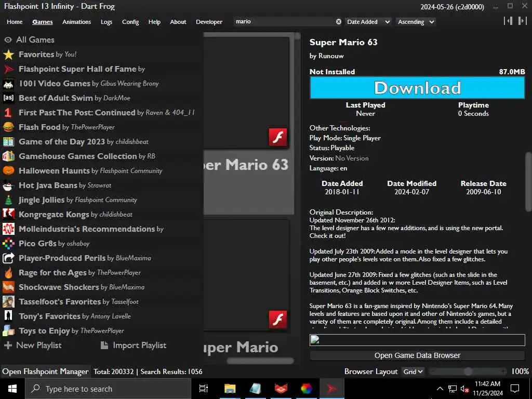Click the Gamehouse Games Collection icon
Viewport: 532px width, 399px height.
tap(8, 156)
